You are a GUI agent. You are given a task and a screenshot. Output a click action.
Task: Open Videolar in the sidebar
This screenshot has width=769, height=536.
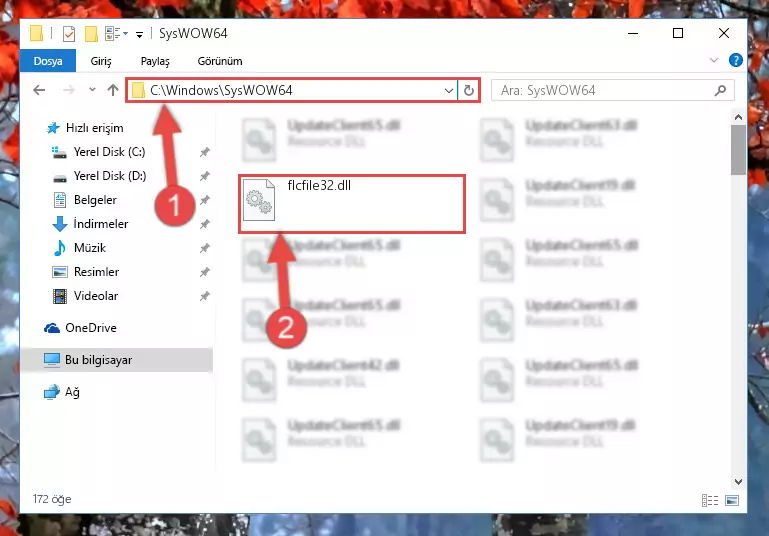(96, 296)
